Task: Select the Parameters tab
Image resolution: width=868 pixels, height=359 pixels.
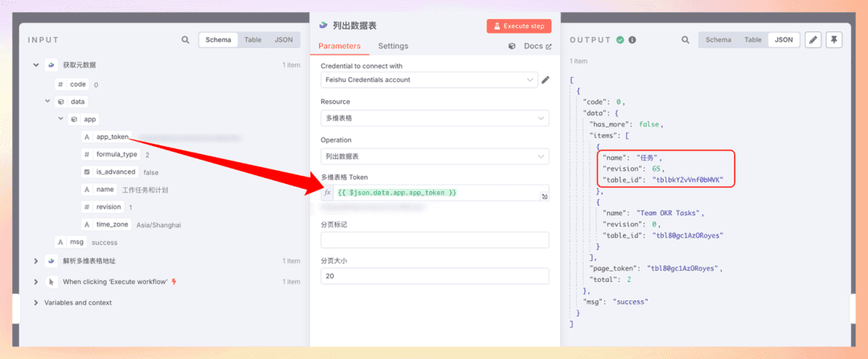Action: (339, 46)
